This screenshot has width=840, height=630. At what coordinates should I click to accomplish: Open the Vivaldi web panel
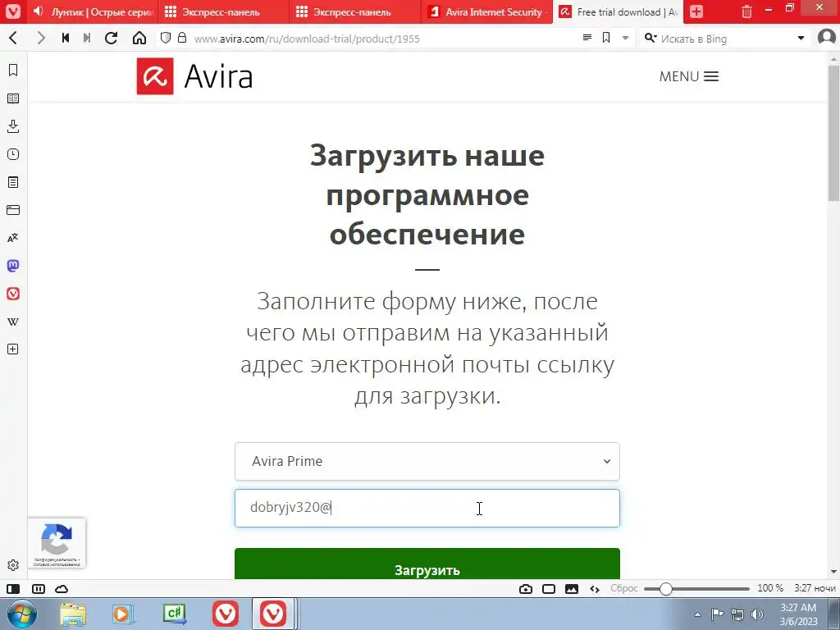tap(13, 294)
